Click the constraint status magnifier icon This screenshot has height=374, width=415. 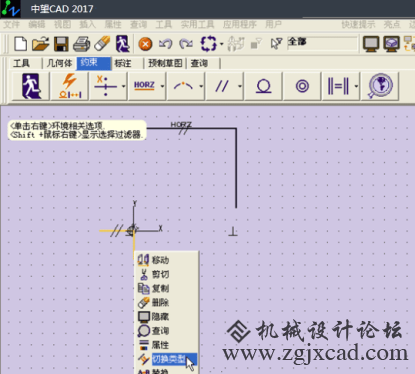pyautogui.click(x=380, y=86)
